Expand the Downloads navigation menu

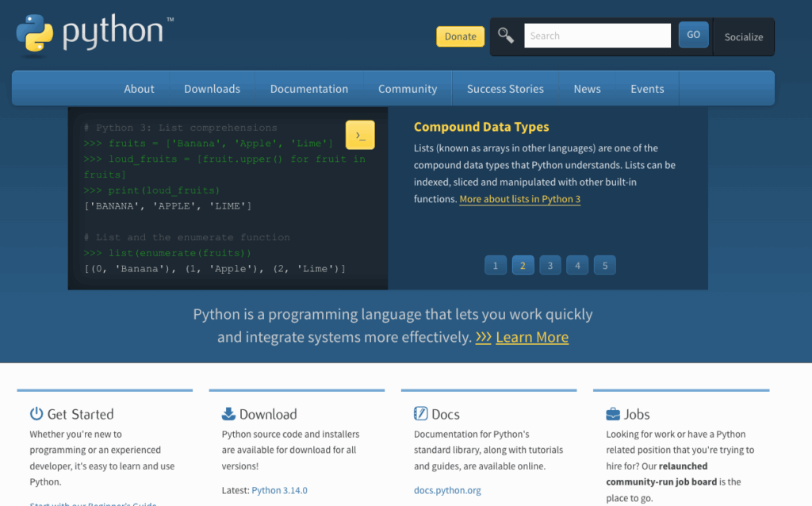point(212,89)
